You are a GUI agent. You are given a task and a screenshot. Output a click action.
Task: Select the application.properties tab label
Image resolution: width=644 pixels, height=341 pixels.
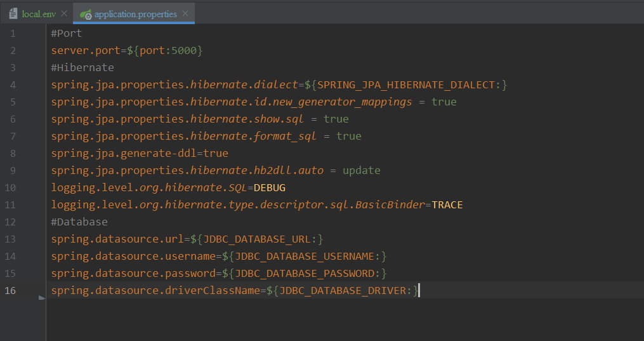point(135,13)
